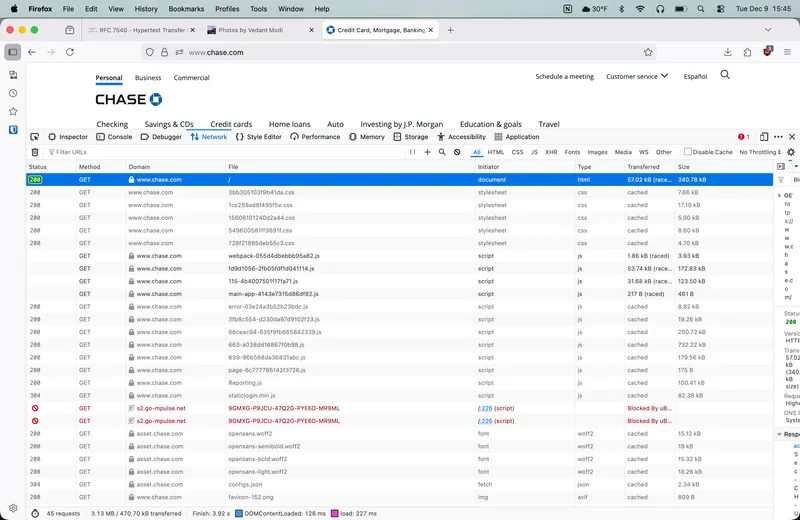This screenshot has height=520, width=800.
Task: Clear network requests with trash icon
Action: [x=35, y=152]
